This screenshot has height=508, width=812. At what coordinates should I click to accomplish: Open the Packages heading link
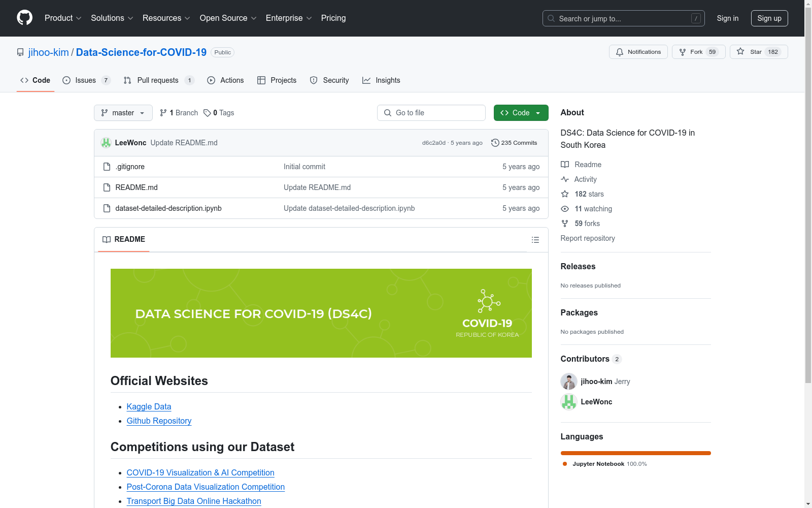tap(579, 312)
